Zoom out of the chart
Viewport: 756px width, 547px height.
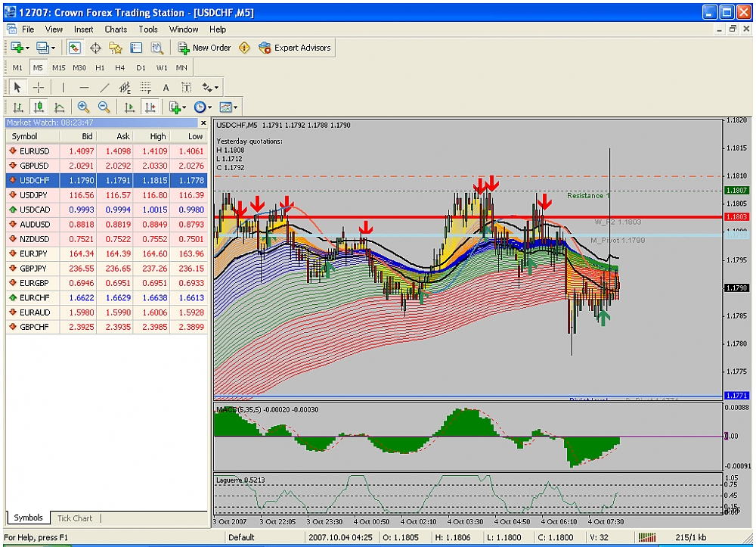(x=104, y=107)
